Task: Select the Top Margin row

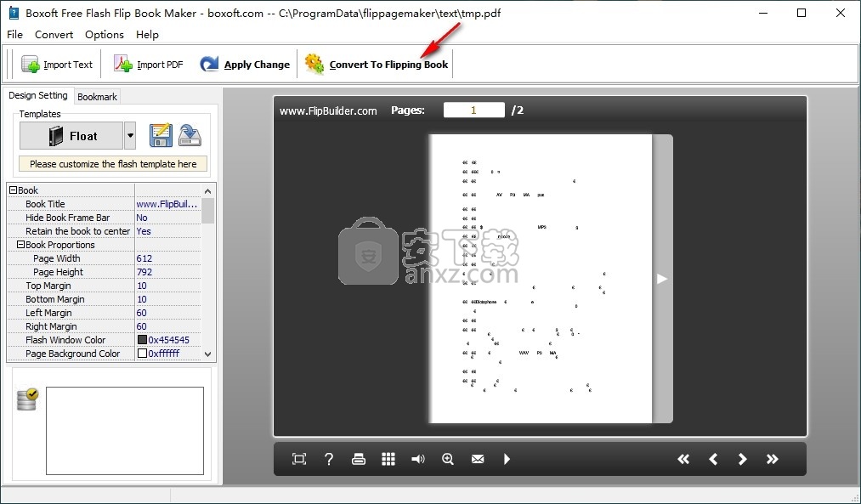Action: (x=104, y=286)
